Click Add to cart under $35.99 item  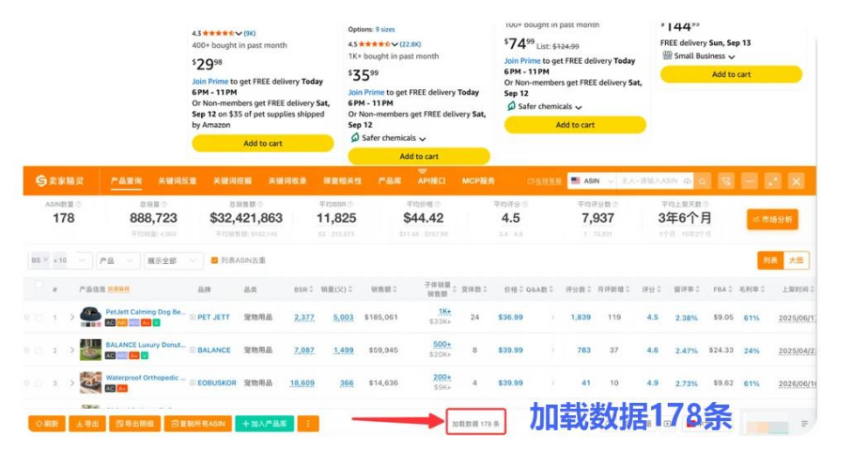click(x=419, y=157)
